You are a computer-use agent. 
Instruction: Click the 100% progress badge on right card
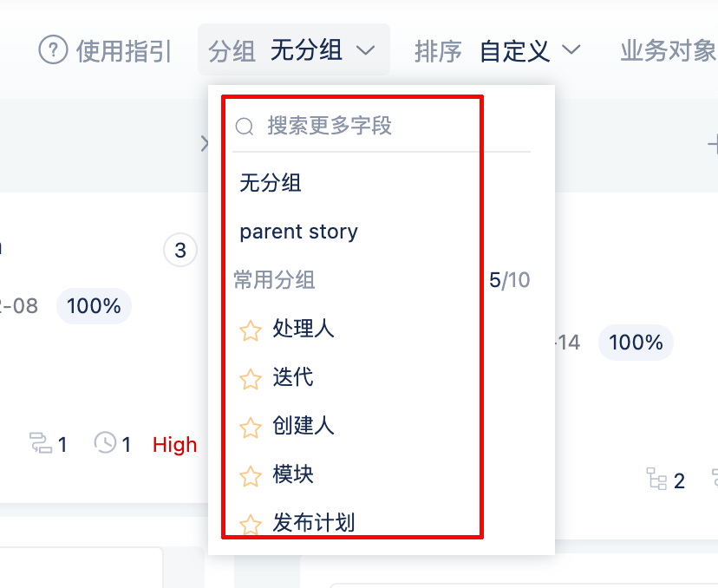tap(636, 343)
